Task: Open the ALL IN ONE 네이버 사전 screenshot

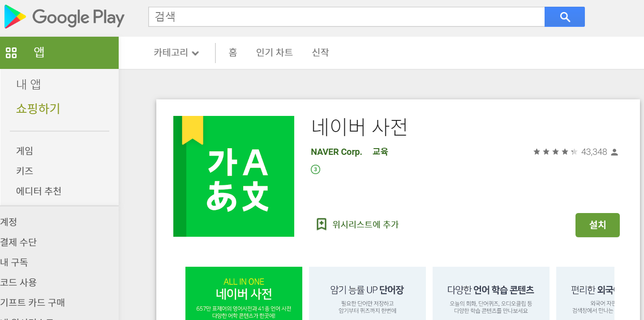Action: click(x=244, y=293)
